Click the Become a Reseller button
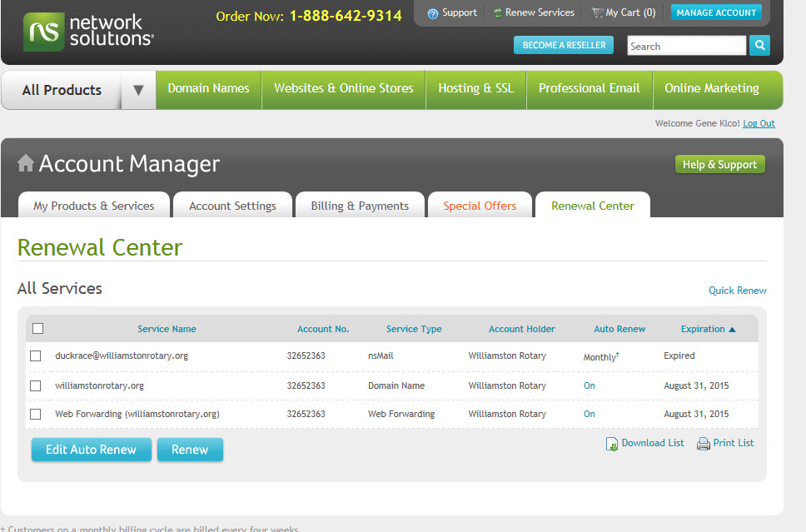This screenshot has width=806, height=532. (x=564, y=45)
